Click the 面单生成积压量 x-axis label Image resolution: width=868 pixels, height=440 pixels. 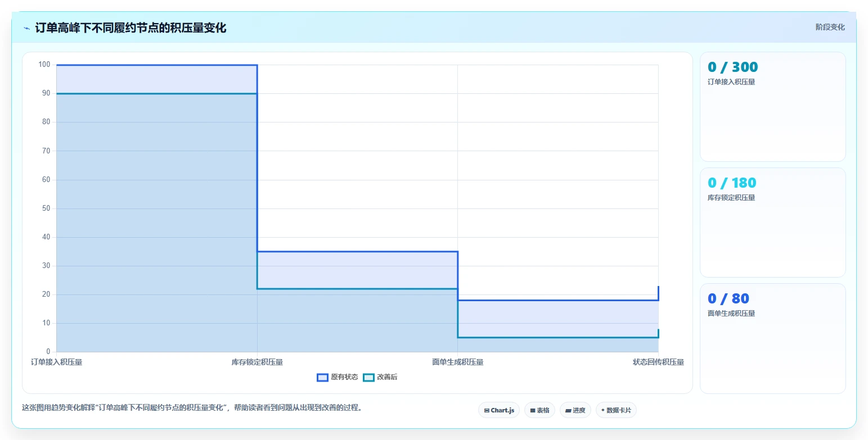pyautogui.click(x=457, y=362)
